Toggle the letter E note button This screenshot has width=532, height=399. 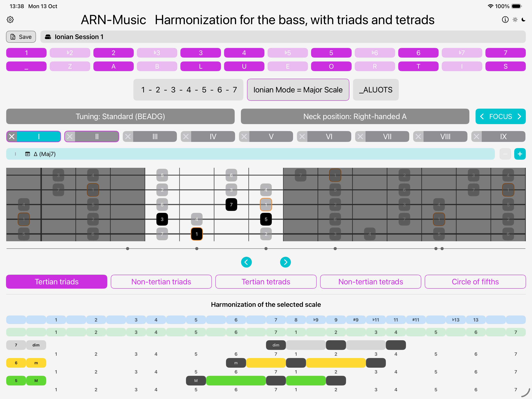point(287,66)
